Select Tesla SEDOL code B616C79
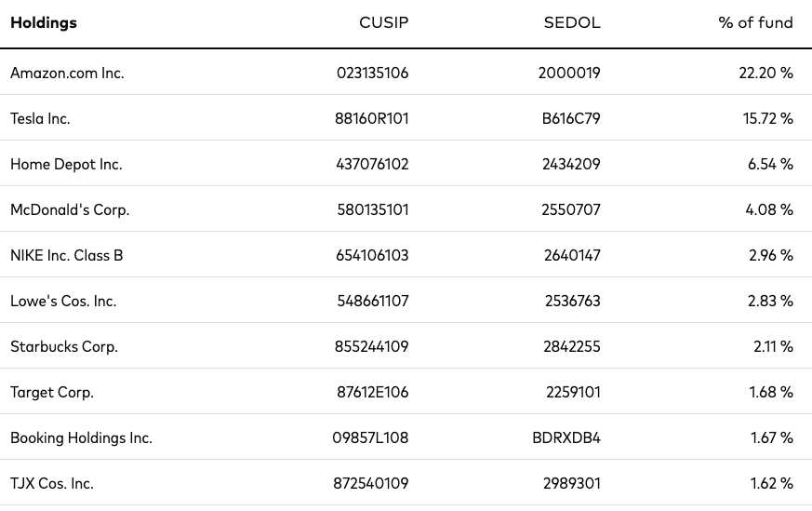 tap(571, 119)
